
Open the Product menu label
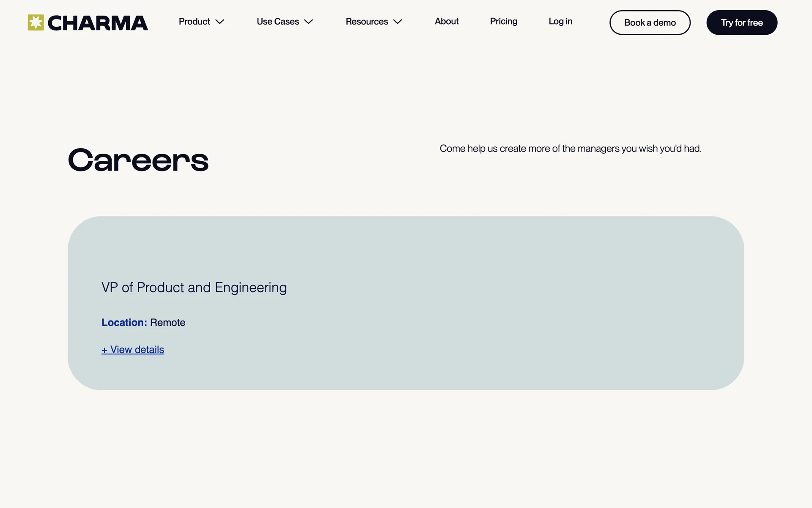point(194,22)
